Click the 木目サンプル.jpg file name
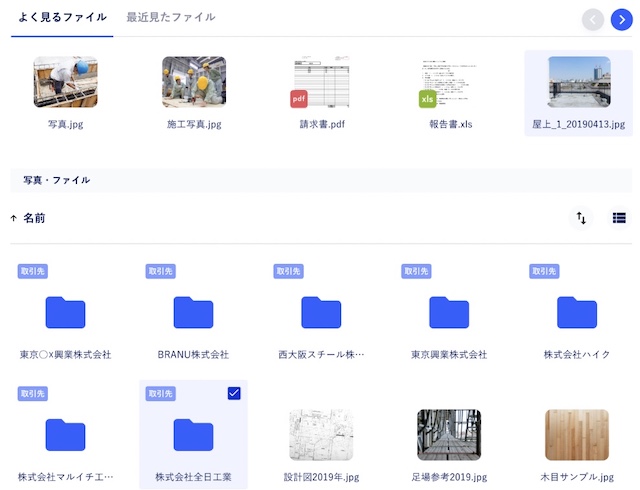Viewport: 640px width, 490px height. (577, 477)
